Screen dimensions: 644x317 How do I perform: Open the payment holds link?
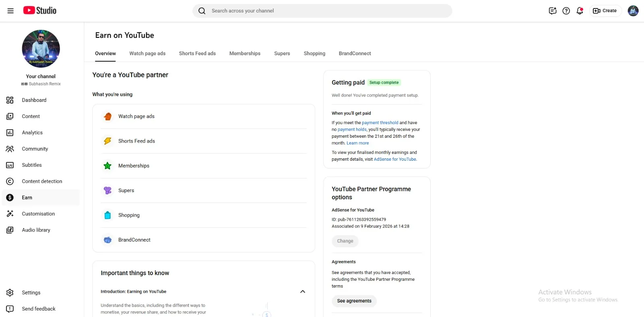(x=352, y=130)
